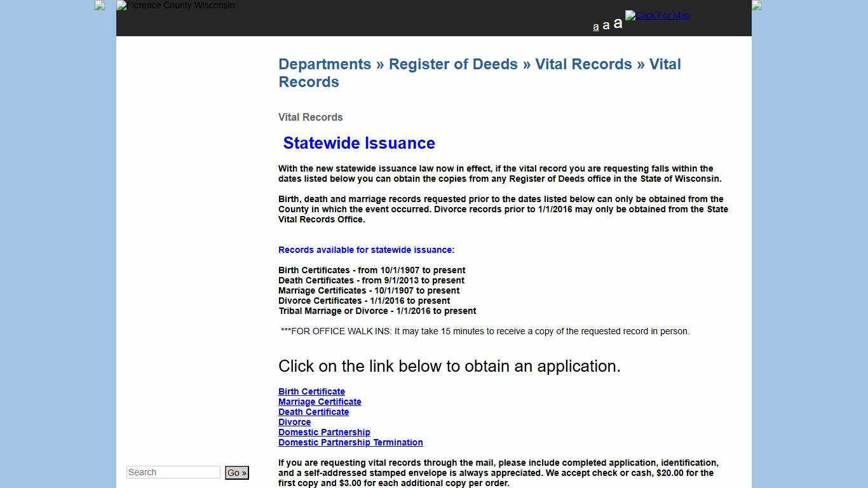Click the Florence County Wisconsin logo
Viewport: 868px width, 488px height.
175,6
